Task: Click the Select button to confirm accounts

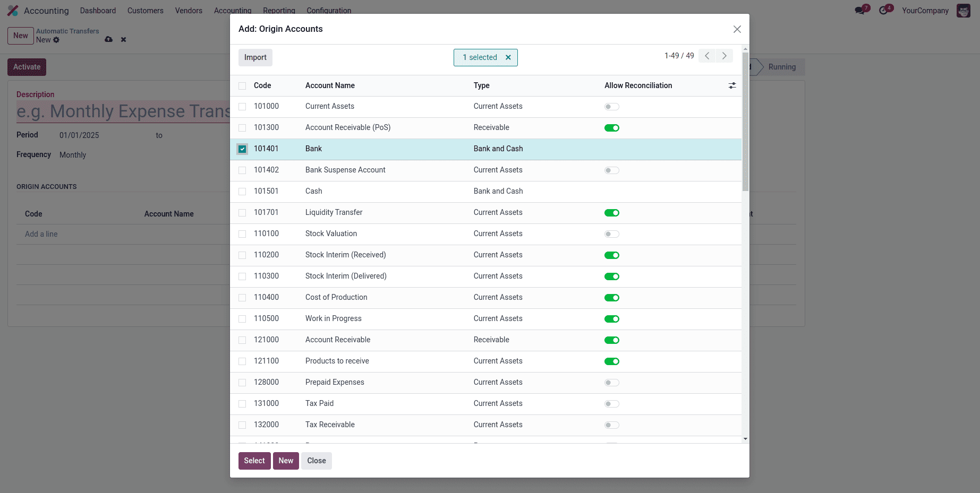Action: (x=254, y=461)
